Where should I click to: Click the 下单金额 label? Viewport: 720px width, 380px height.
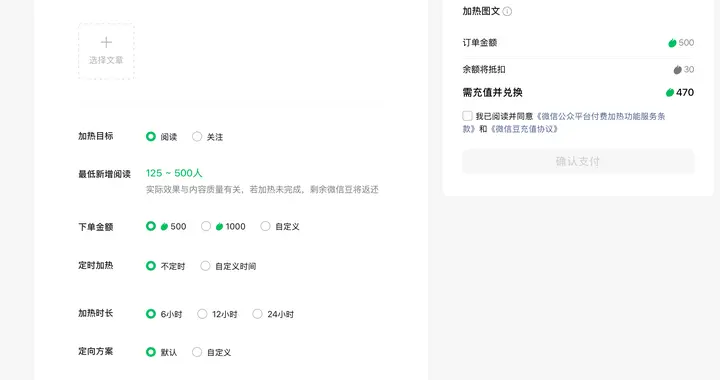pos(96,227)
